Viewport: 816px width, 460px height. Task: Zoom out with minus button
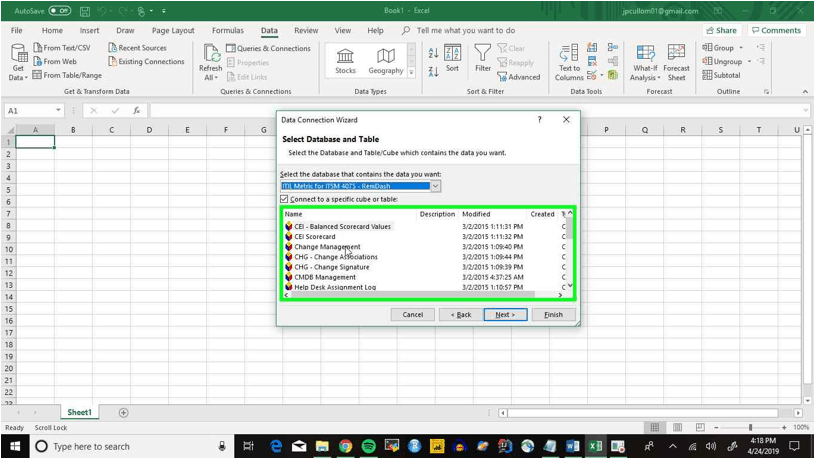717,427
